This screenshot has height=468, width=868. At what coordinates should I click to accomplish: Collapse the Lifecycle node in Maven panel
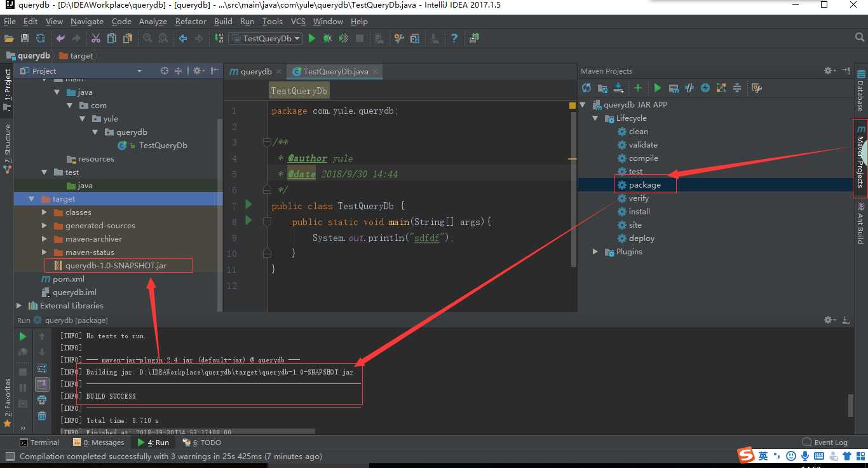595,118
